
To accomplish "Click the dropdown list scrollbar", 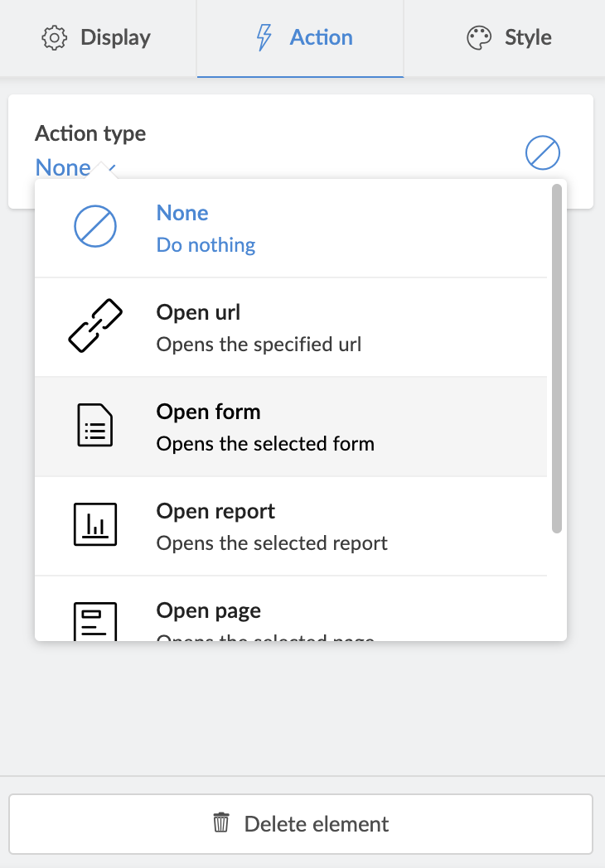I will point(557,356).
